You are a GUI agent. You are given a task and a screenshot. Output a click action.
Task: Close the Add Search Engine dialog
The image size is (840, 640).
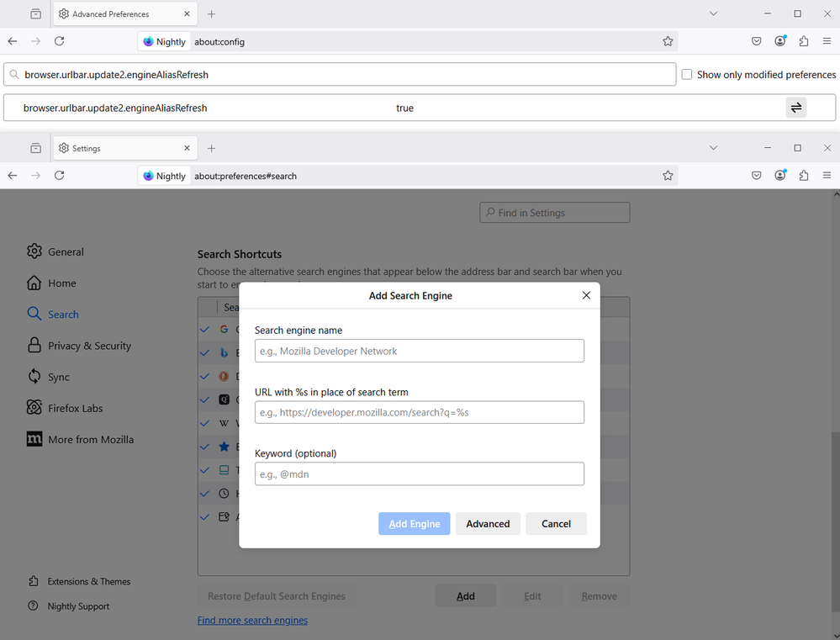(x=586, y=295)
